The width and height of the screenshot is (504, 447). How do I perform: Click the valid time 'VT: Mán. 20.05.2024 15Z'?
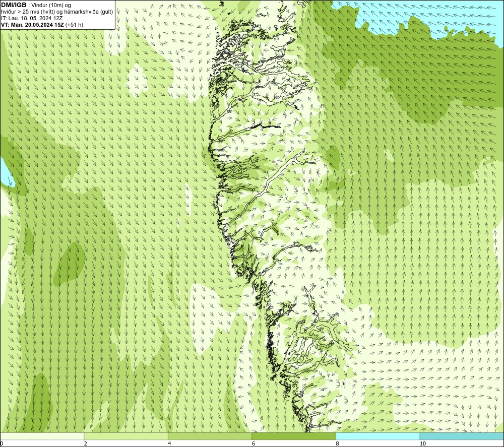pos(32,25)
